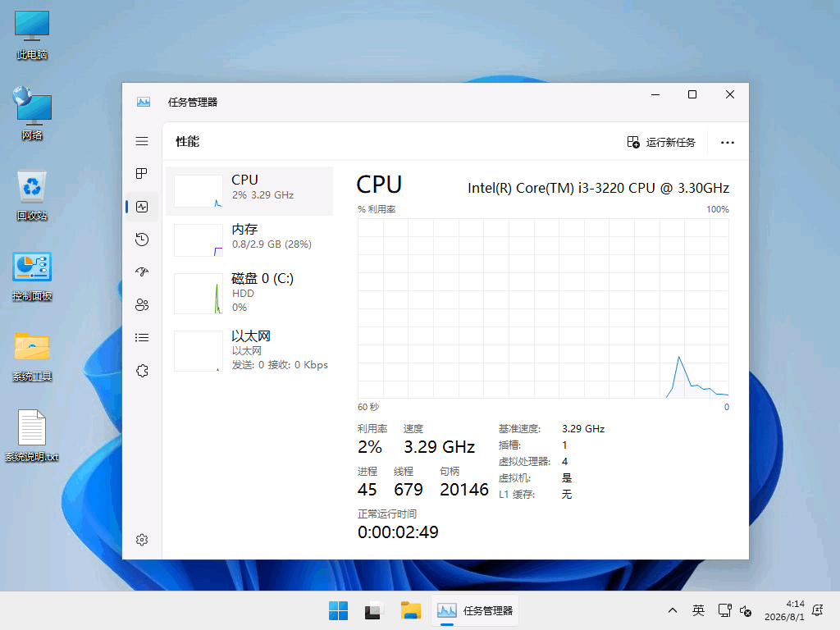Minimize the Task Manager window

655,95
